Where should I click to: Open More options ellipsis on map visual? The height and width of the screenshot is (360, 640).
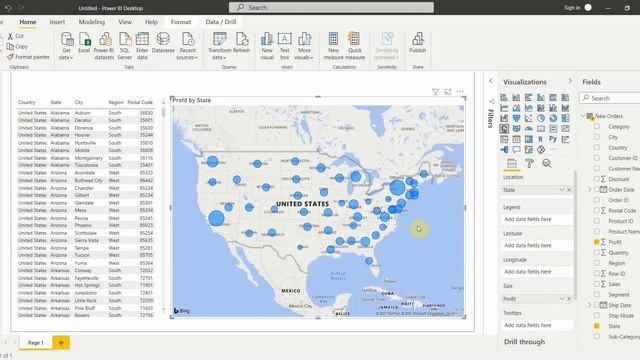coord(460,92)
